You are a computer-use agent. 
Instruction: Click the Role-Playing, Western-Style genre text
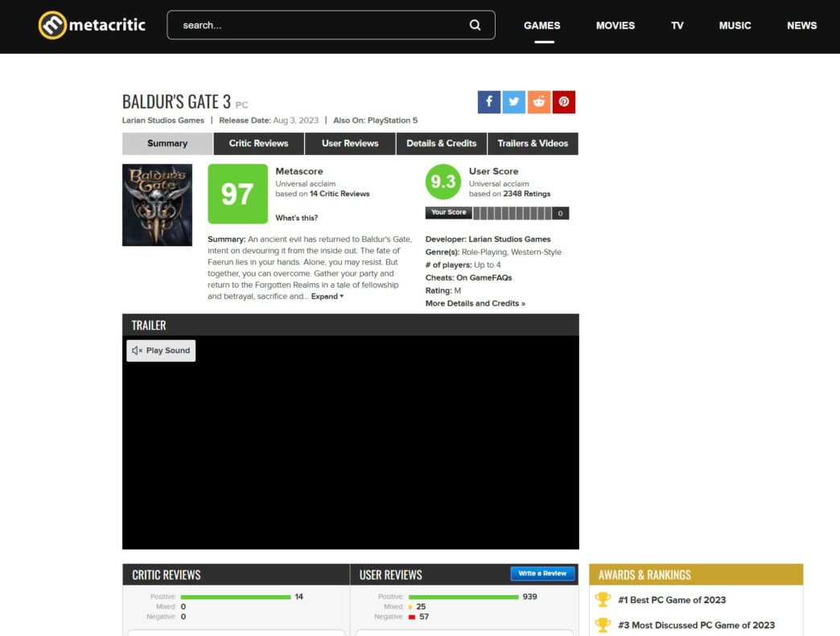click(x=512, y=252)
